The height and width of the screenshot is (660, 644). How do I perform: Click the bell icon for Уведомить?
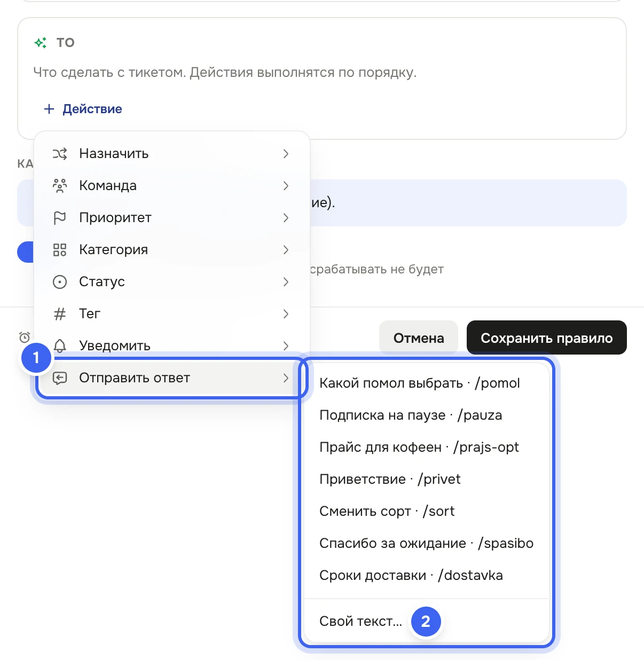point(60,346)
